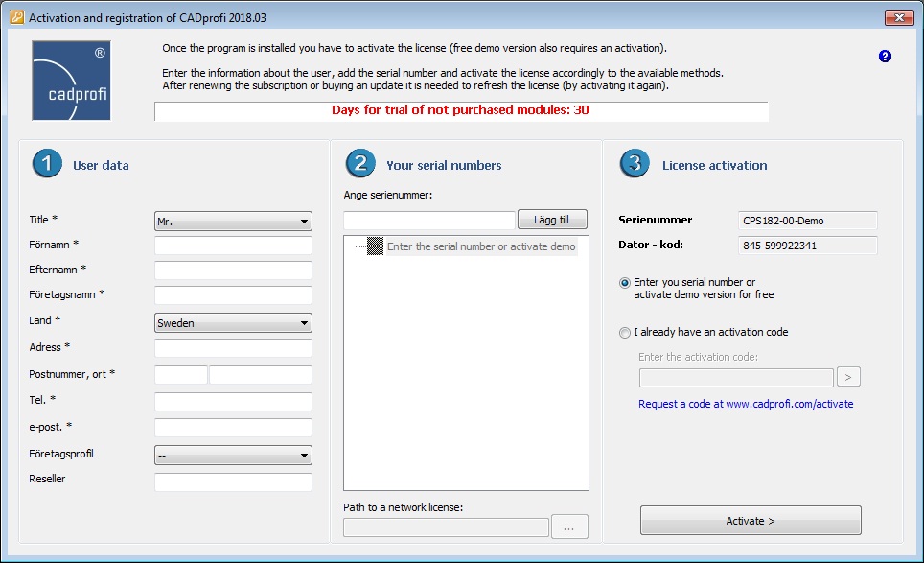Click the 'Your serial numbers' heading
The image size is (924, 563).
(x=444, y=166)
